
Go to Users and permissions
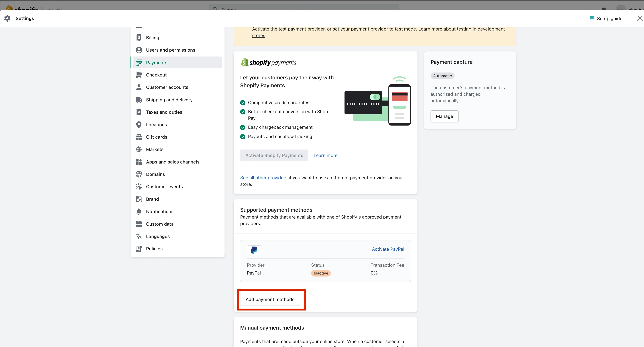177,50
